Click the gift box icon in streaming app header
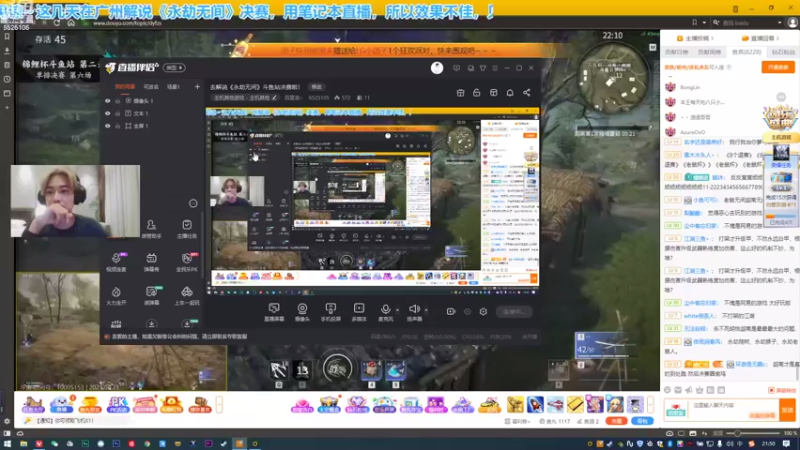The height and width of the screenshot is (450, 800). [460, 92]
